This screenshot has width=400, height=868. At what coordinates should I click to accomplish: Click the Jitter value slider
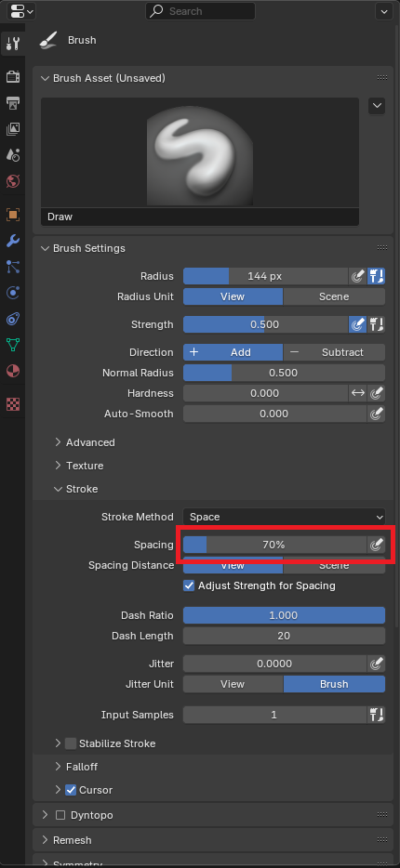tap(274, 664)
